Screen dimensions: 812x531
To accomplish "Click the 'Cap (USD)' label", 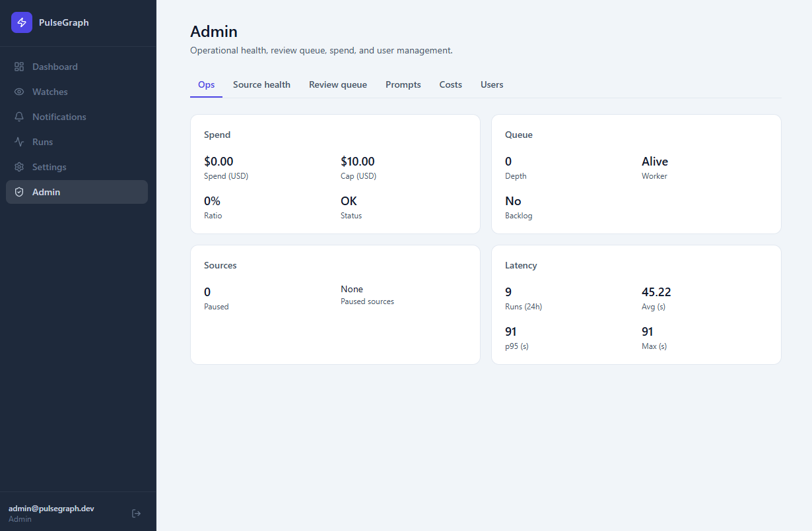I will (358, 176).
